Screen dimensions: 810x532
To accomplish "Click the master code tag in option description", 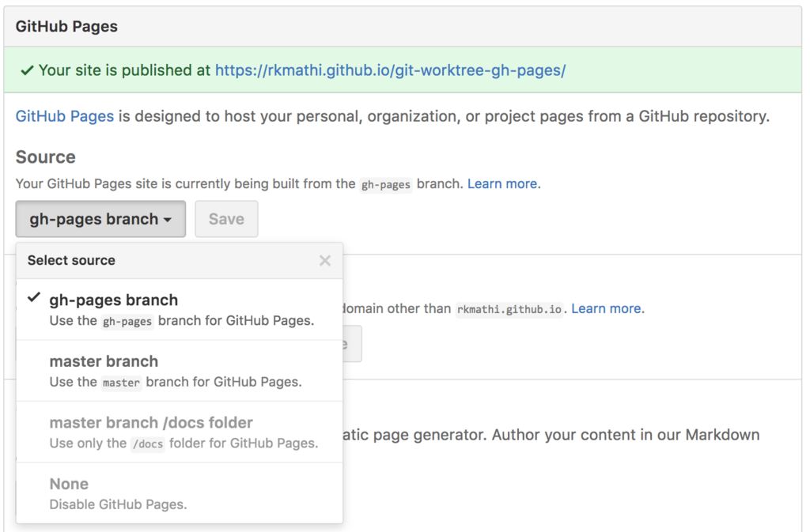I will click(121, 383).
